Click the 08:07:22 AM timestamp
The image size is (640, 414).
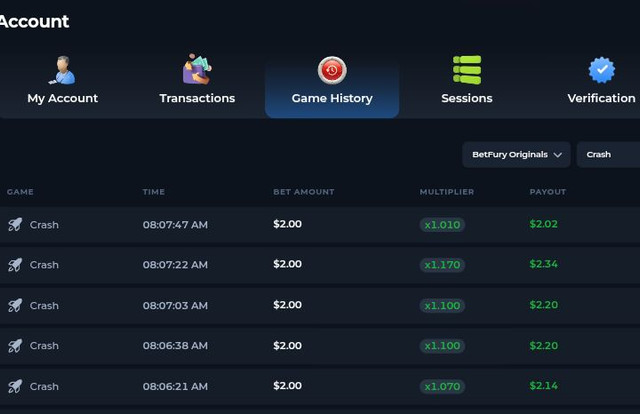pos(175,265)
